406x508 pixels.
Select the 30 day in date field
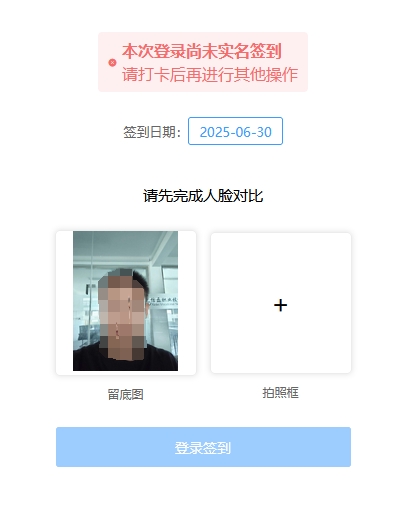(x=264, y=132)
